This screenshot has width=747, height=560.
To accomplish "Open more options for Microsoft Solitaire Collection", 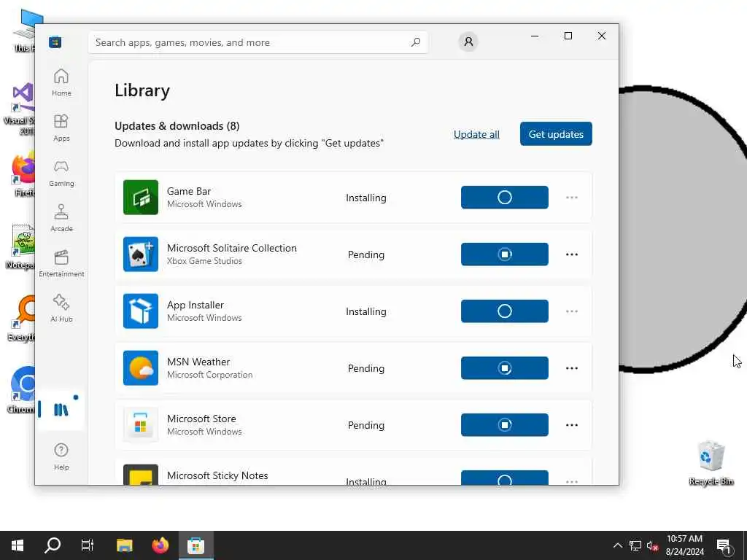I will tap(572, 254).
